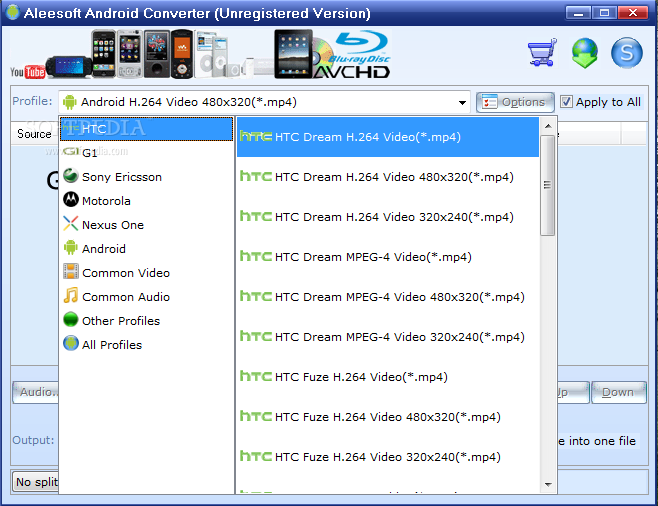Open the Common Video category

tap(146, 273)
